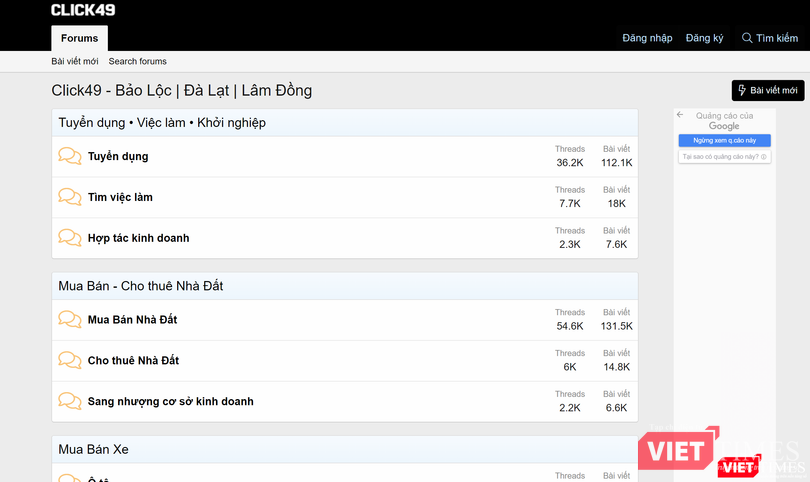810x482 pixels.
Task: Open Bài viết mới sub-navigation link
Action: (x=76, y=62)
